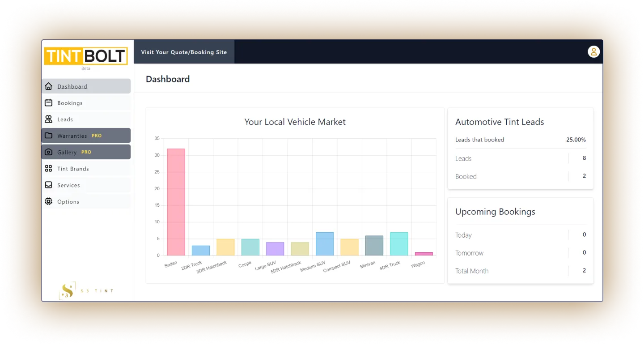The height and width of the screenshot is (345, 644).
Task: Click the Sedan bar in the chart
Action: click(176, 200)
